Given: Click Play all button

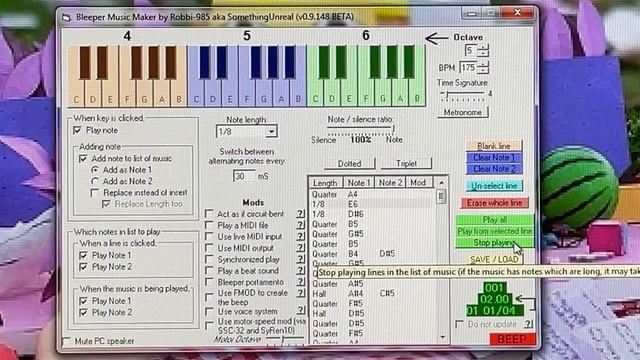Looking at the screenshot, I should (495, 220).
